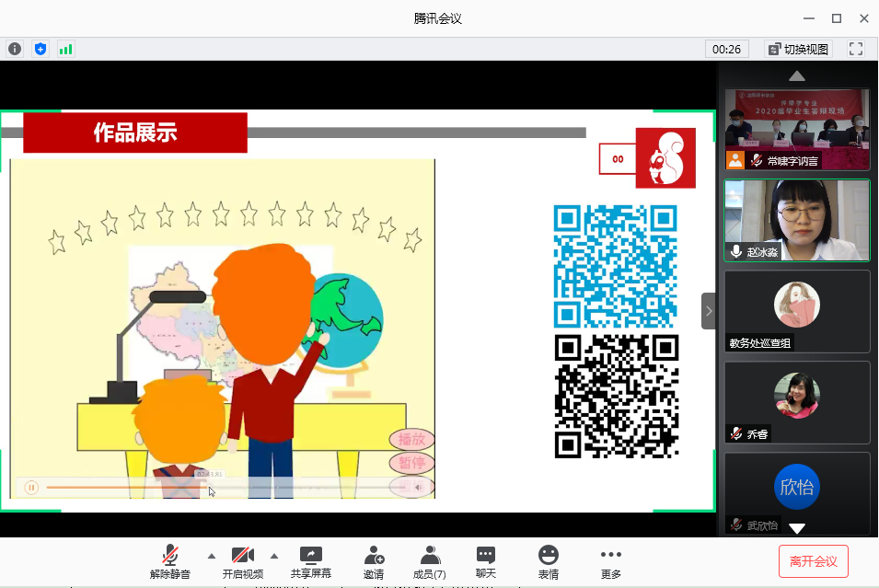
Task: Minimize the 腾讯会议 window
Action: click(809, 18)
